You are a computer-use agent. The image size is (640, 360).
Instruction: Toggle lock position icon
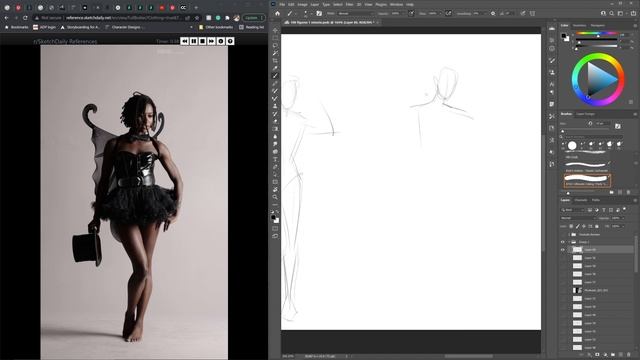[x=584, y=226]
